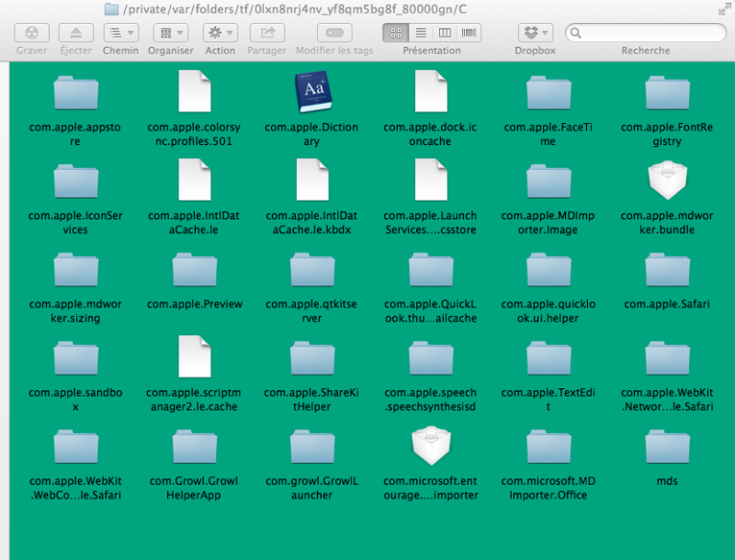735x560 pixels.
Task: Select the com.apple.mdworker.bundle plugin icon
Action: coord(667,180)
